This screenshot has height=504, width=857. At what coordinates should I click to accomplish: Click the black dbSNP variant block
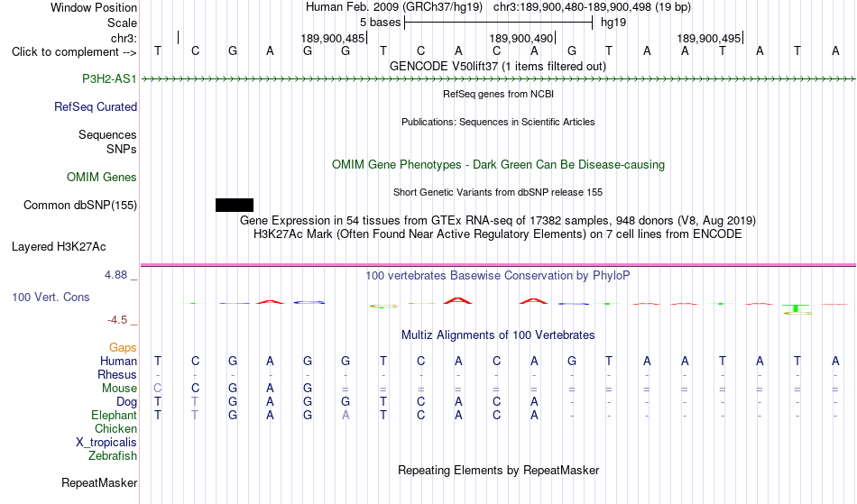pyautogui.click(x=235, y=206)
